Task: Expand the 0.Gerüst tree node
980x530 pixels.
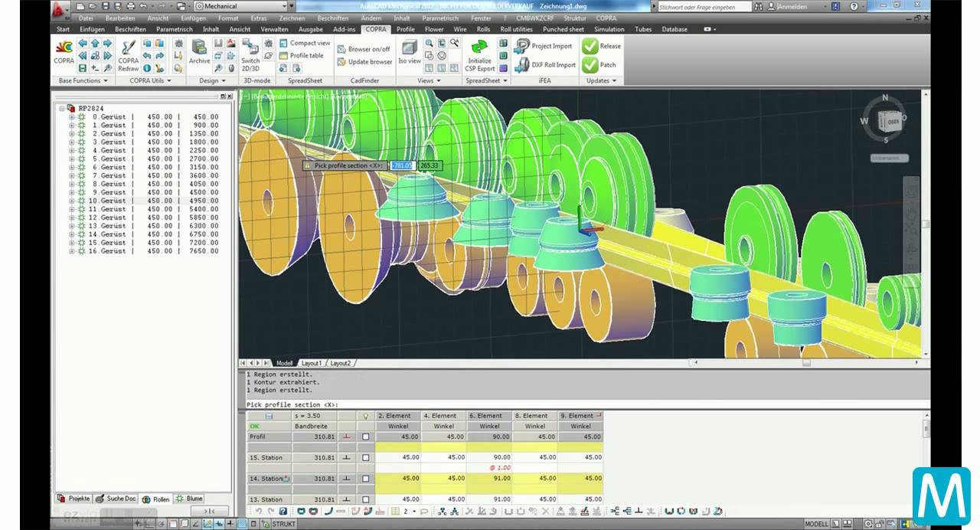Action: pyautogui.click(x=72, y=116)
